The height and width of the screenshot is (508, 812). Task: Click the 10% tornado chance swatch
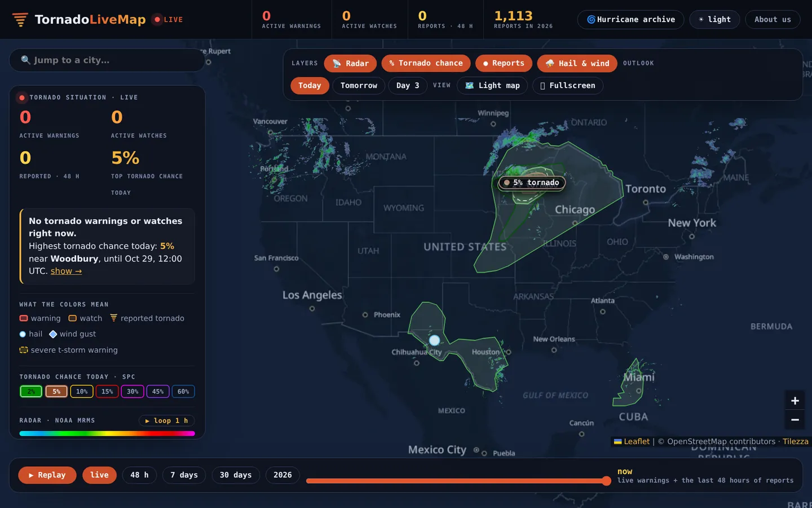(82, 391)
